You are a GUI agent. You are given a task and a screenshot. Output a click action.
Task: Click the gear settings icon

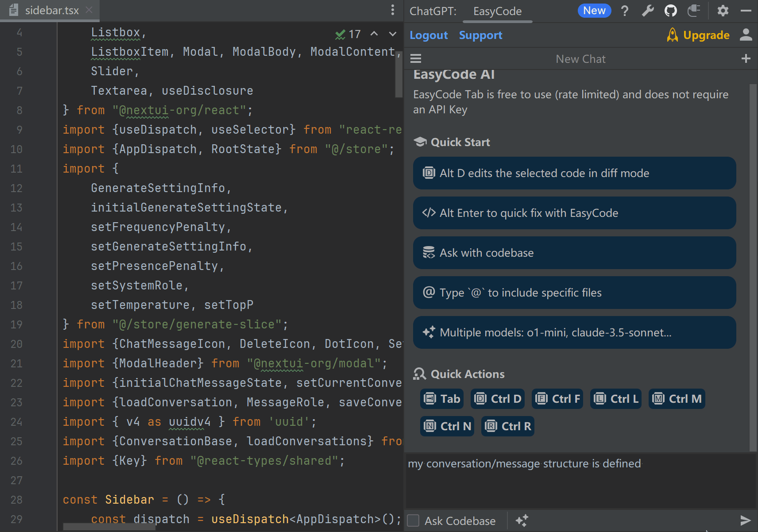(x=723, y=11)
